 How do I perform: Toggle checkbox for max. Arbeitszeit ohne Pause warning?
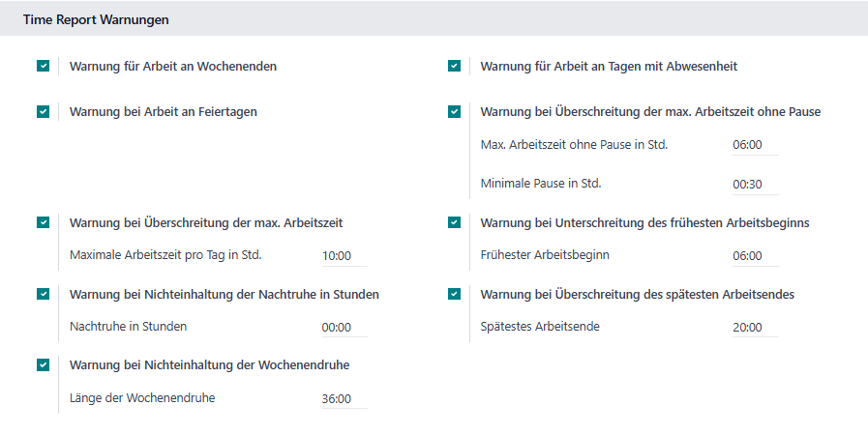tap(454, 112)
